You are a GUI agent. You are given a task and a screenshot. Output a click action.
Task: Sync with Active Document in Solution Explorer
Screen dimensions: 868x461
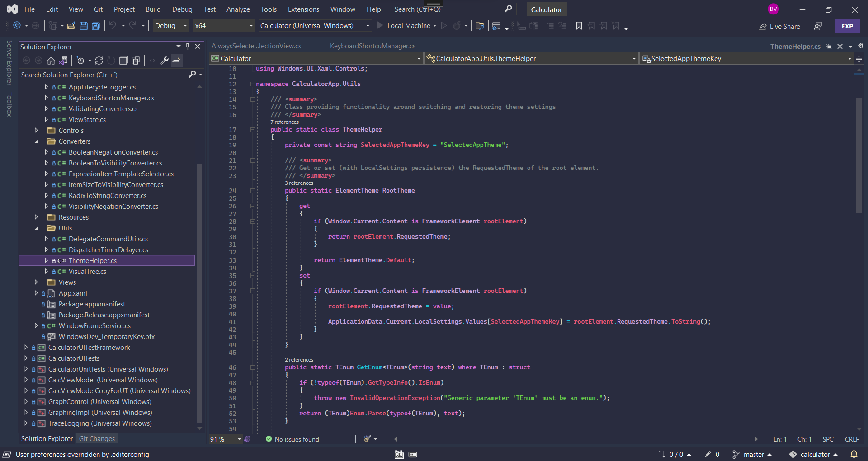point(99,61)
